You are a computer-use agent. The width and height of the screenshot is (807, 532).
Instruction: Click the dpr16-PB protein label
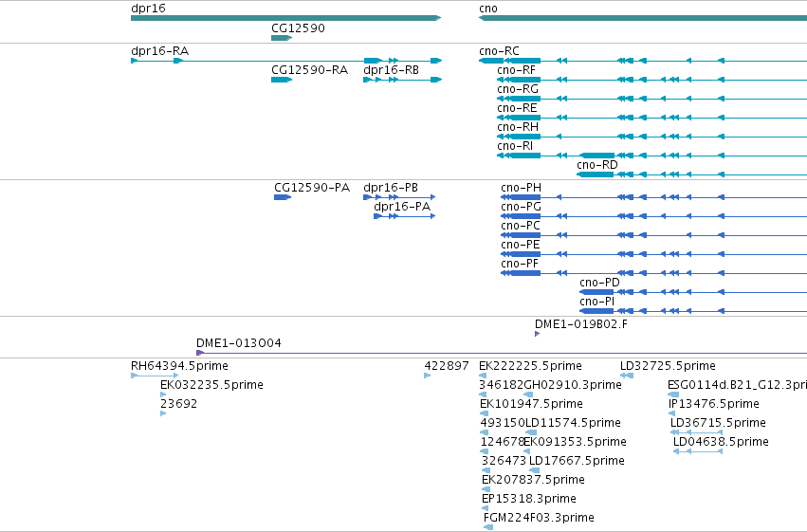pos(391,188)
